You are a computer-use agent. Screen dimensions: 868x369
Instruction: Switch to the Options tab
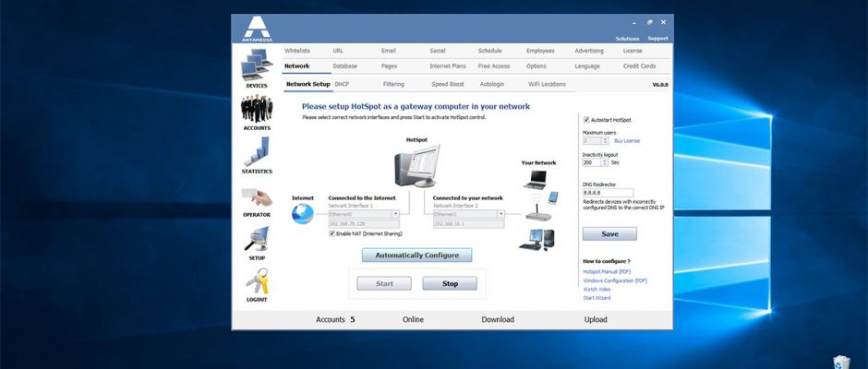click(536, 65)
